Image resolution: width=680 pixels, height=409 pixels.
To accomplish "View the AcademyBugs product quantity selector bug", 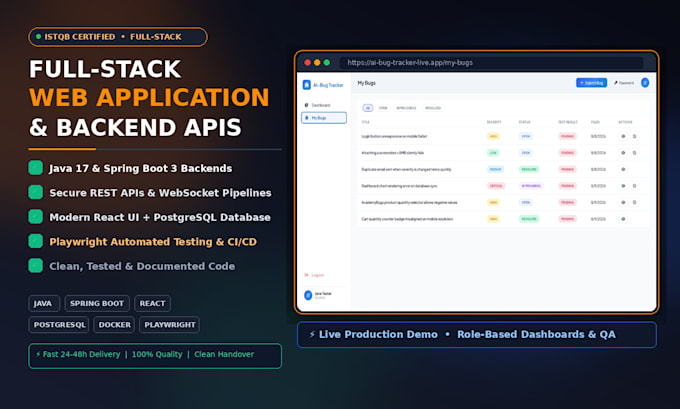I will tap(623, 202).
